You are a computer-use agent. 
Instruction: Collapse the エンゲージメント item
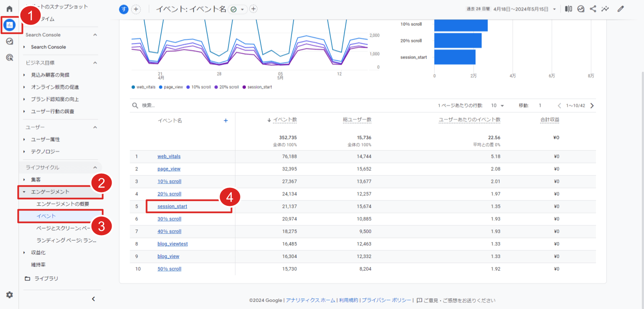click(24, 192)
